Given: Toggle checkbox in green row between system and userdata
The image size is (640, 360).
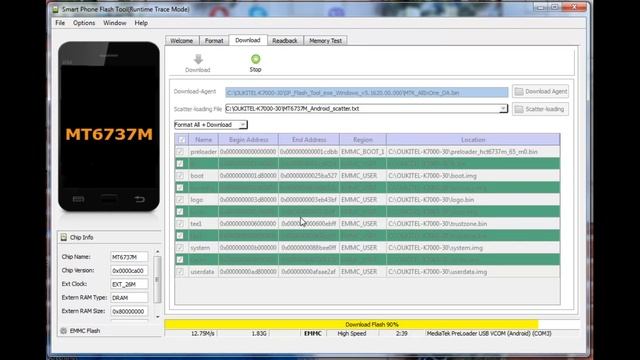Looking at the screenshot, I should pos(180,260).
